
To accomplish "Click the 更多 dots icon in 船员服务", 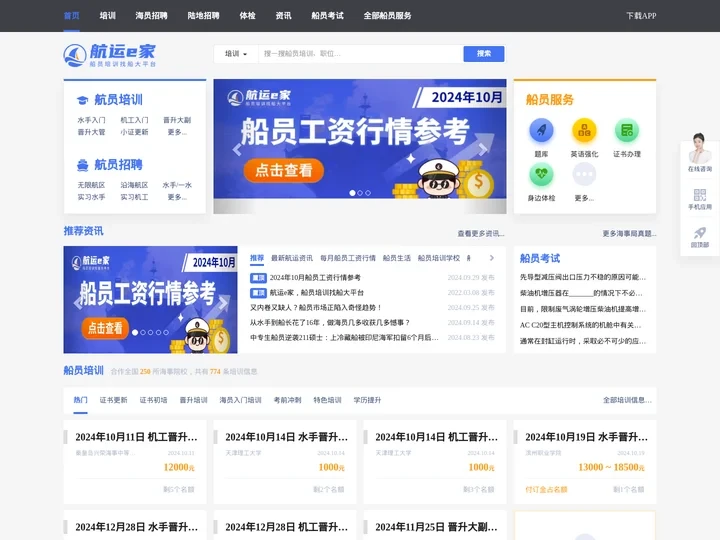I will (x=584, y=174).
